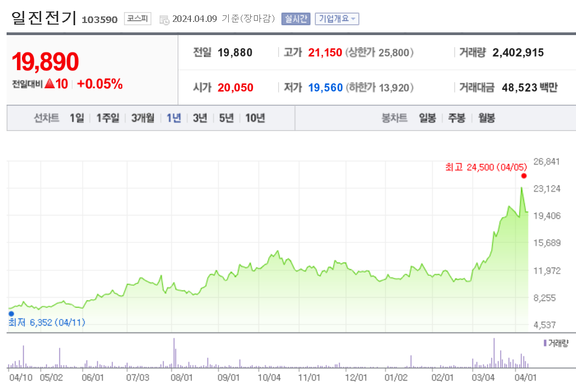Click the high price 21,150
The height and width of the screenshot is (392, 576).
coord(325,53)
